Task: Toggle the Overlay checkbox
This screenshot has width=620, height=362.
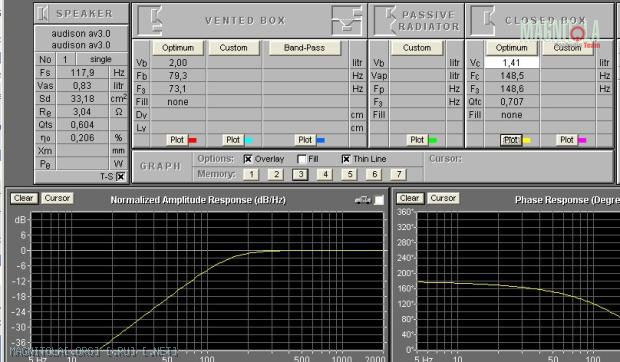Action: tap(248, 159)
